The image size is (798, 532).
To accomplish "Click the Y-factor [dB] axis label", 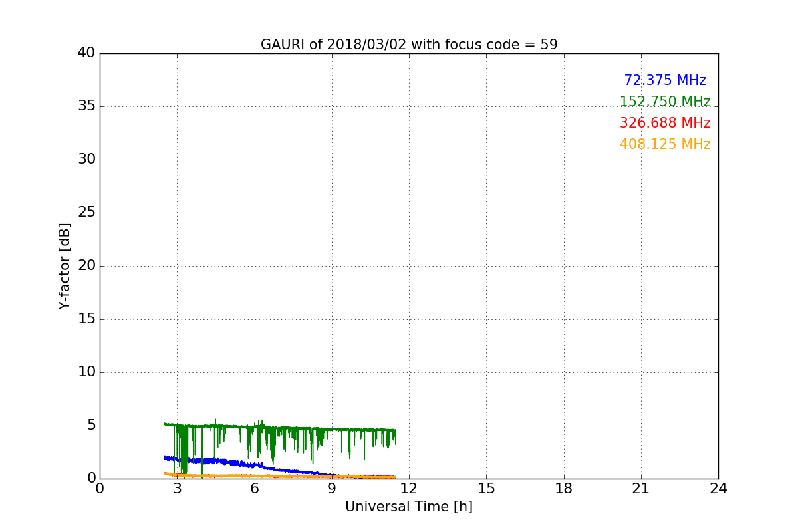I will tap(65, 266).
